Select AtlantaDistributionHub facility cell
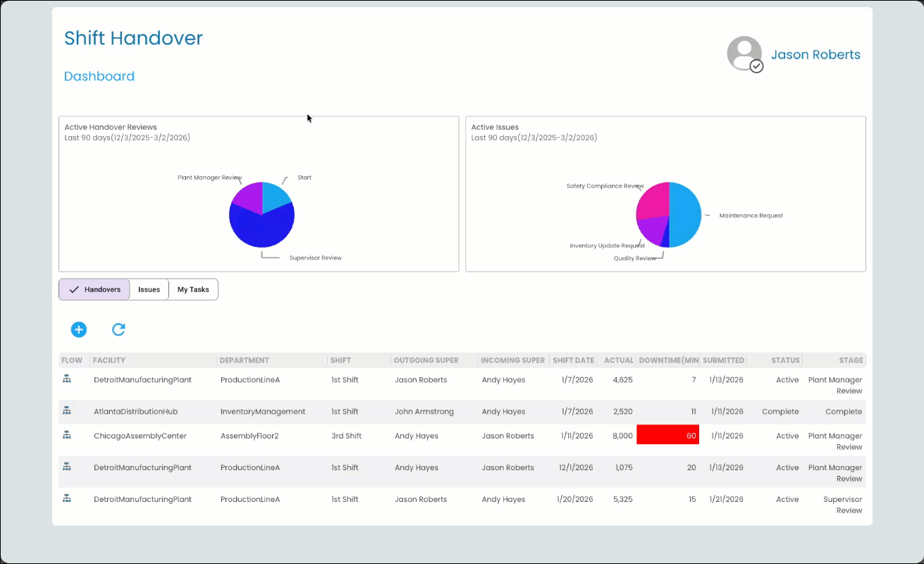The image size is (924, 564). pyautogui.click(x=136, y=412)
